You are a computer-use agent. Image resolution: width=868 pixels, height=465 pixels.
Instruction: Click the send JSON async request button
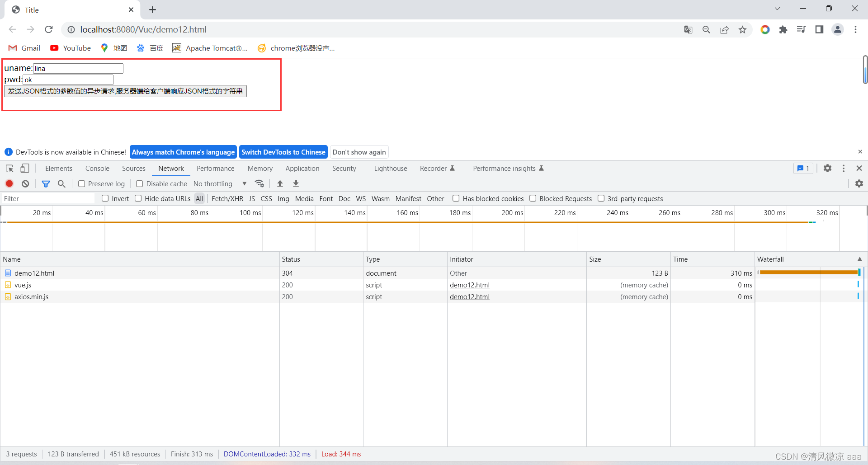point(125,91)
